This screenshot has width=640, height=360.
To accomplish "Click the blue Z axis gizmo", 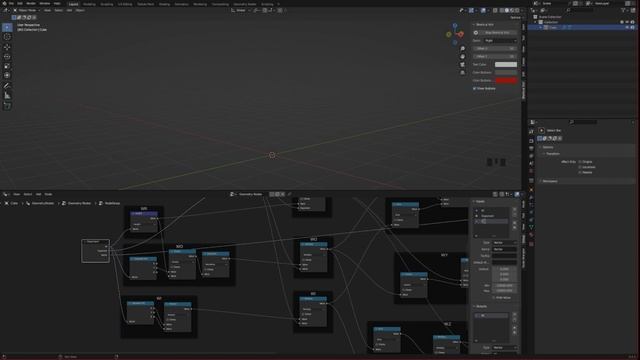I will 455,26.
